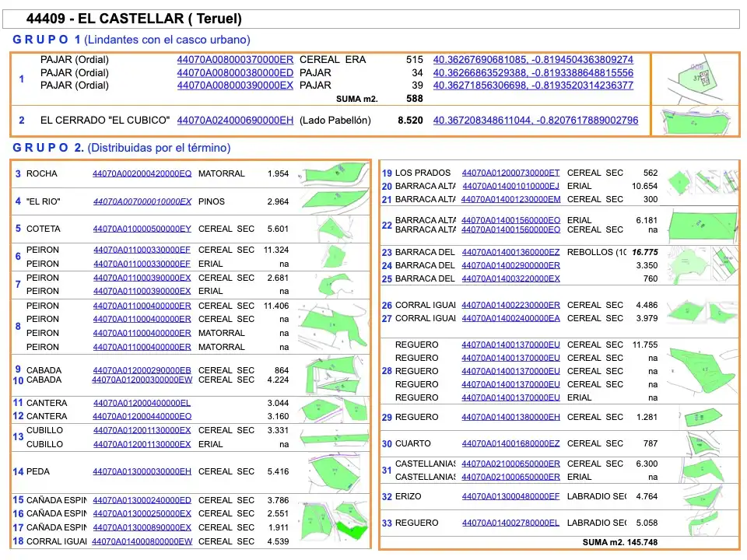Click the COTETA parcel map thumbnail
This screenshot has width=747, height=560.
pos(333,229)
